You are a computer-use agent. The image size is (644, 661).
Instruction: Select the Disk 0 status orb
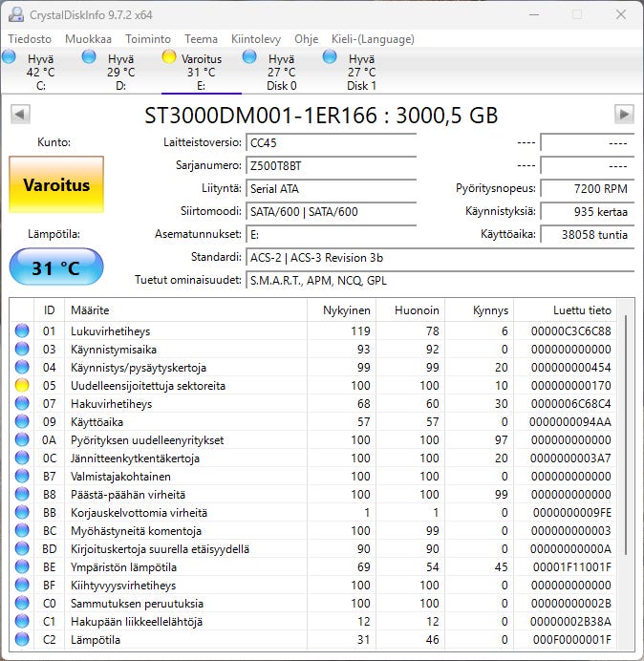click(x=250, y=58)
